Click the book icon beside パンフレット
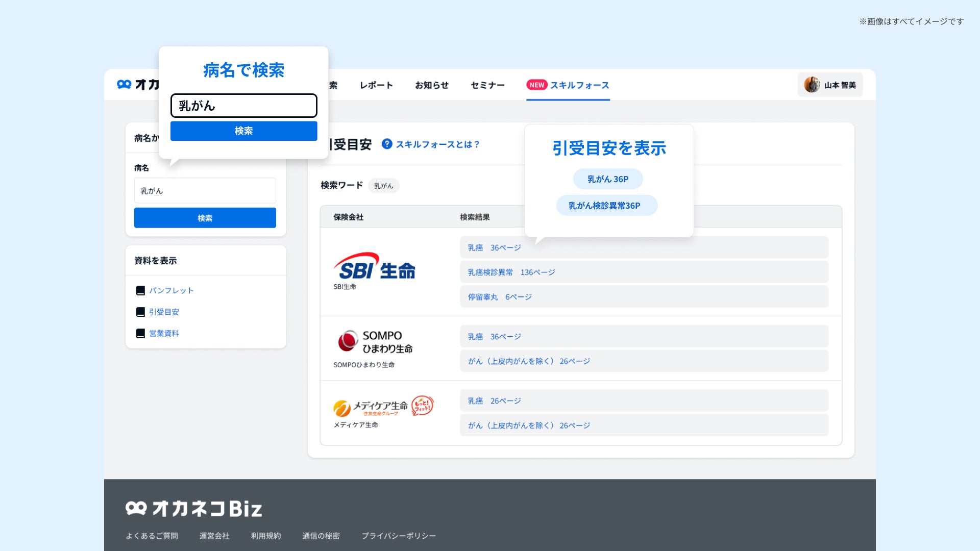This screenshot has width=980, height=551. click(140, 291)
